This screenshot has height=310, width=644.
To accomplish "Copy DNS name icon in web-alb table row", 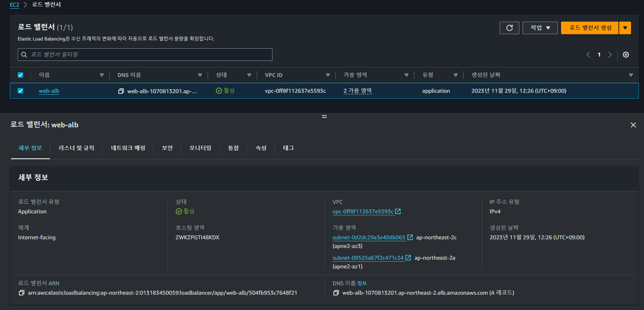I will [x=121, y=91].
